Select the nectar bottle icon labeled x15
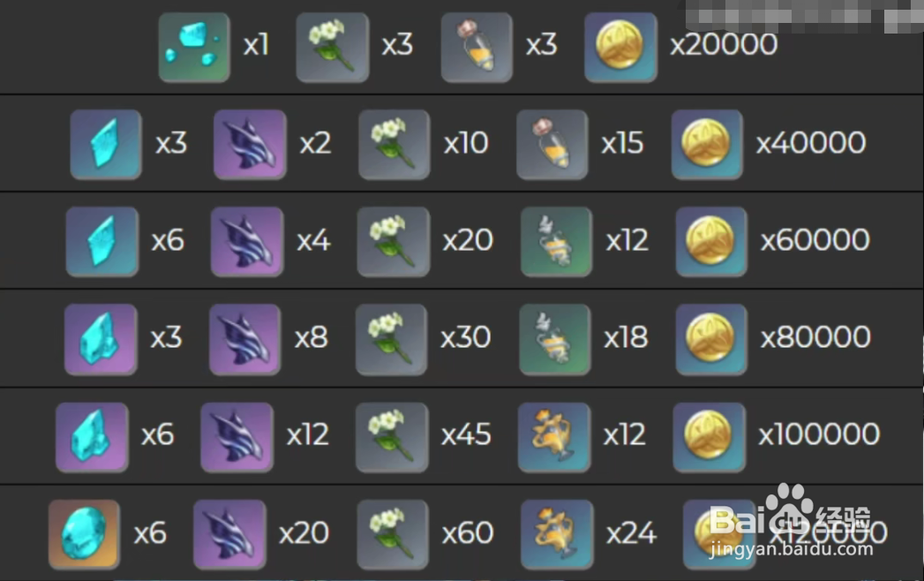This screenshot has height=581, width=924. (x=552, y=145)
